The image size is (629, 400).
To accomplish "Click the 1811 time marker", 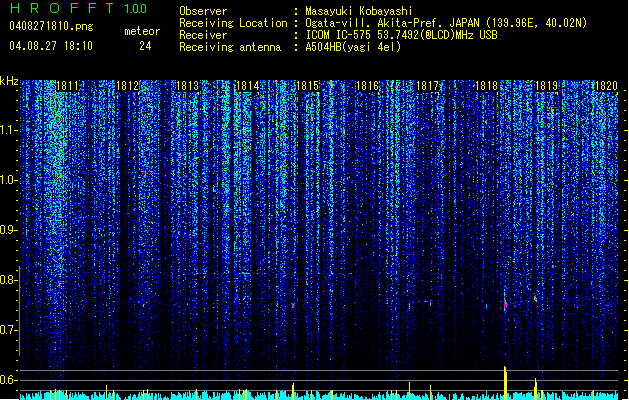I will pyautogui.click(x=67, y=86).
